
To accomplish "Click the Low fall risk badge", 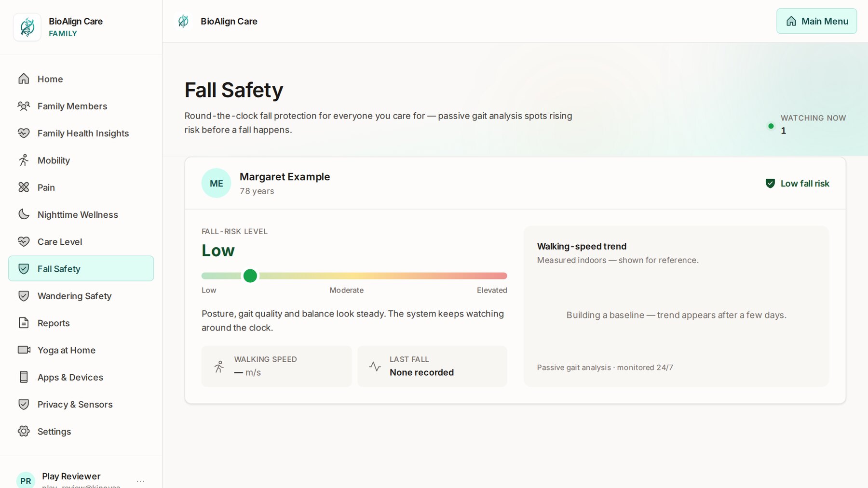I will click(x=797, y=184).
